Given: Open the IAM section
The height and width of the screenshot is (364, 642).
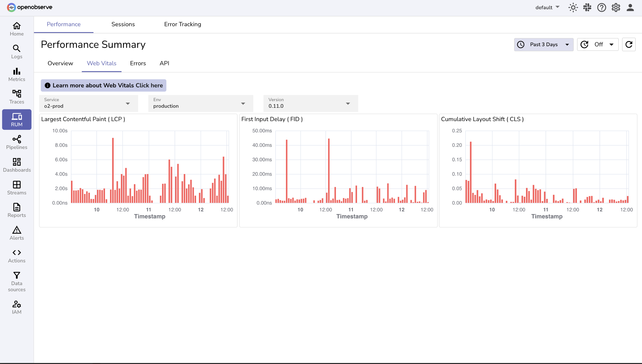Looking at the screenshot, I should coord(16,308).
